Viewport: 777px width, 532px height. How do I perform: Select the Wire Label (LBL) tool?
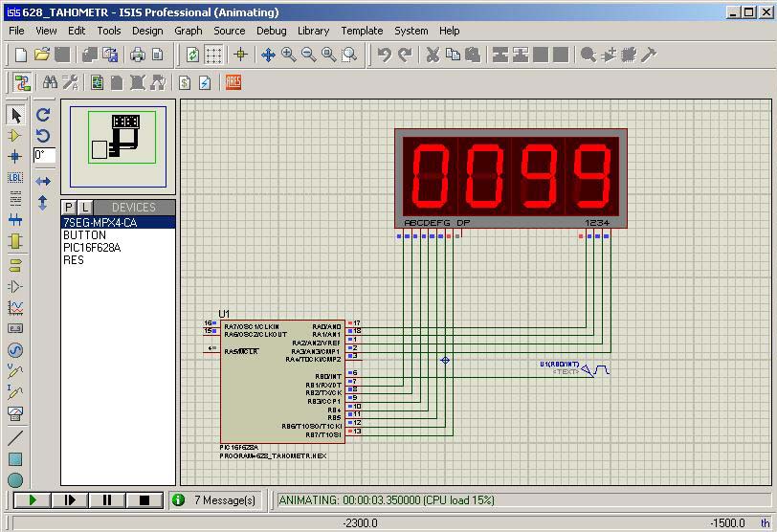15,177
